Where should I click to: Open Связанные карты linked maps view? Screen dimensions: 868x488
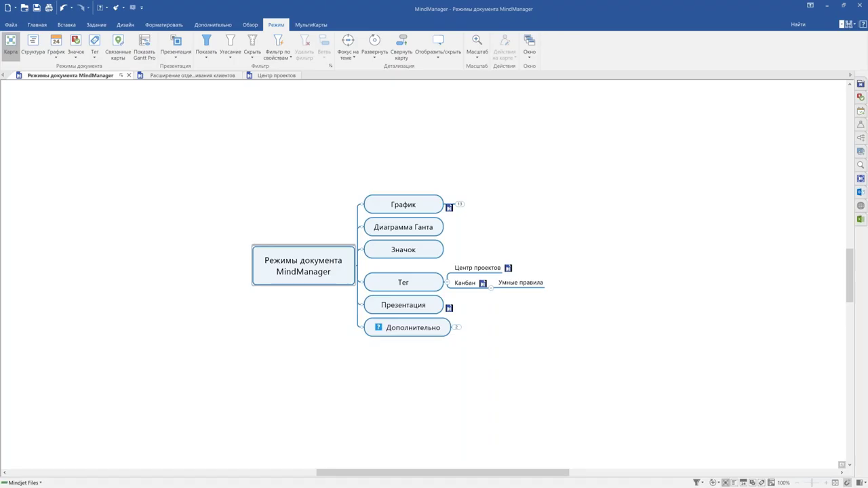(x=118, y=47)
